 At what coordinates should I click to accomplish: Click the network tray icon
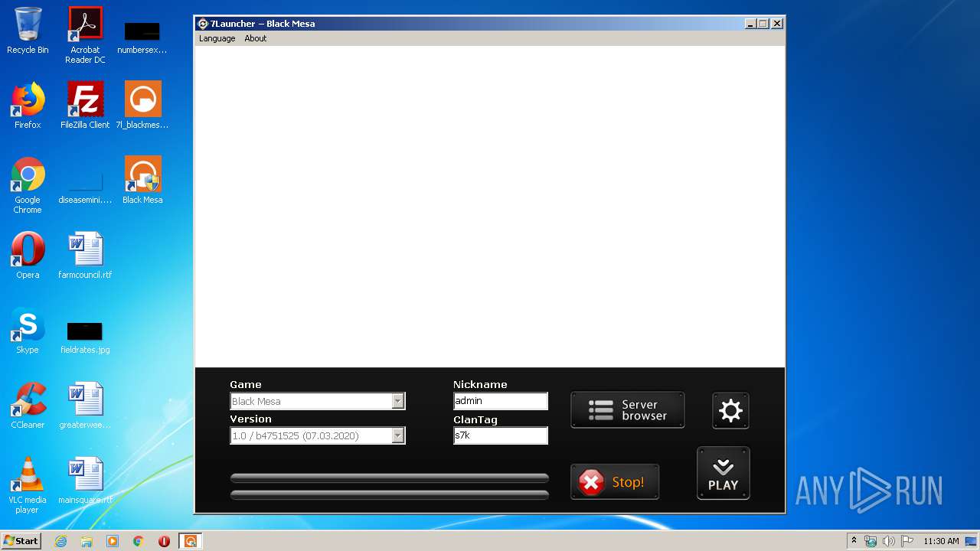coord(871,540)
